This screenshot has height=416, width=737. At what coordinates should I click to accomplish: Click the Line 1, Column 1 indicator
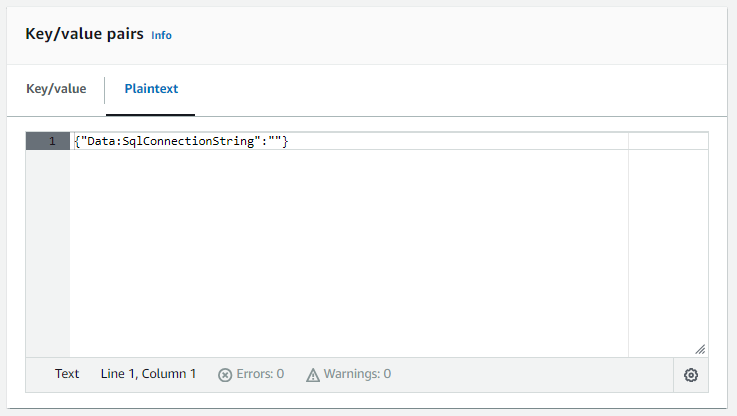tap(148, 374)
